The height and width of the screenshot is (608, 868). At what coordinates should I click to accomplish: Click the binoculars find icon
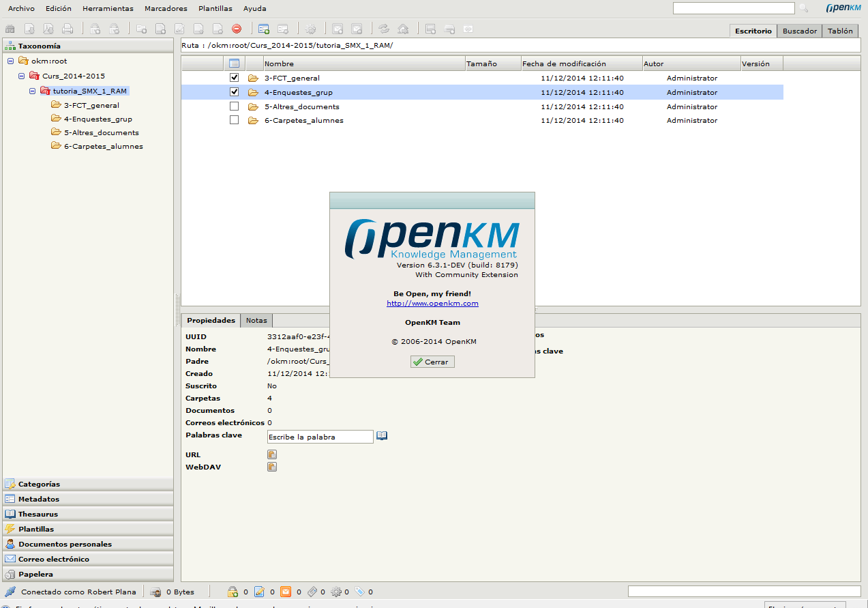[x=10, y=29]
